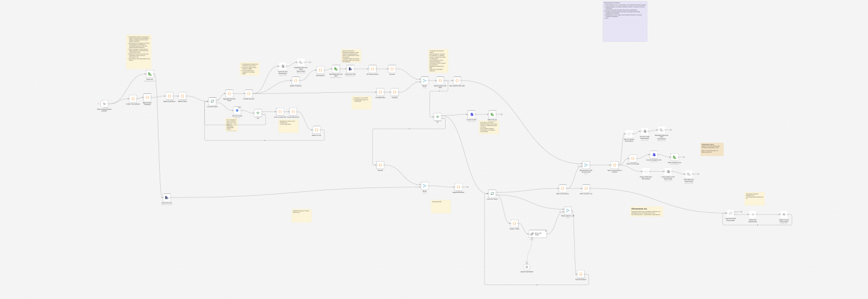This screenshot has height=299, width=868.
Task: Select the Merge ID & Token node
Action: tap(458, 187)
